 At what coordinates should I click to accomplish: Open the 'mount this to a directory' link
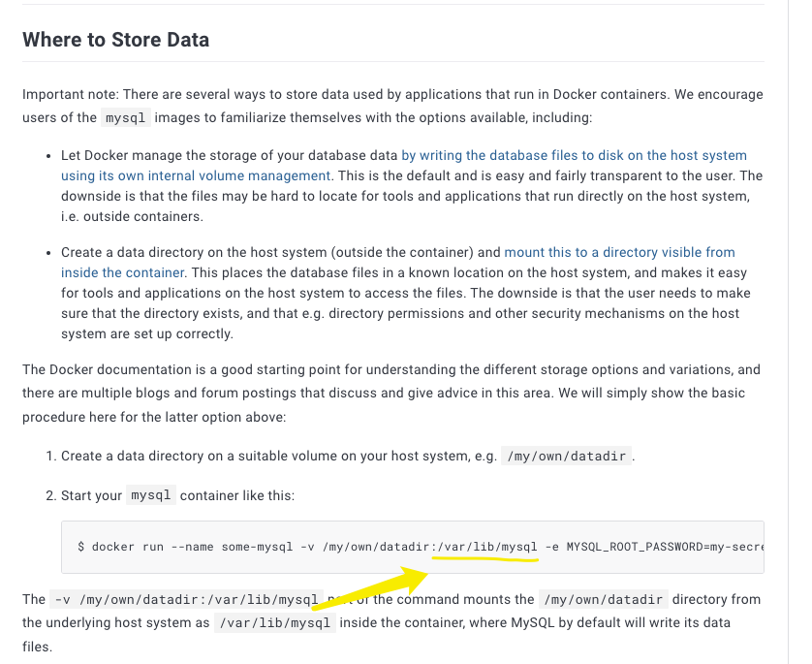coord(619,252)
